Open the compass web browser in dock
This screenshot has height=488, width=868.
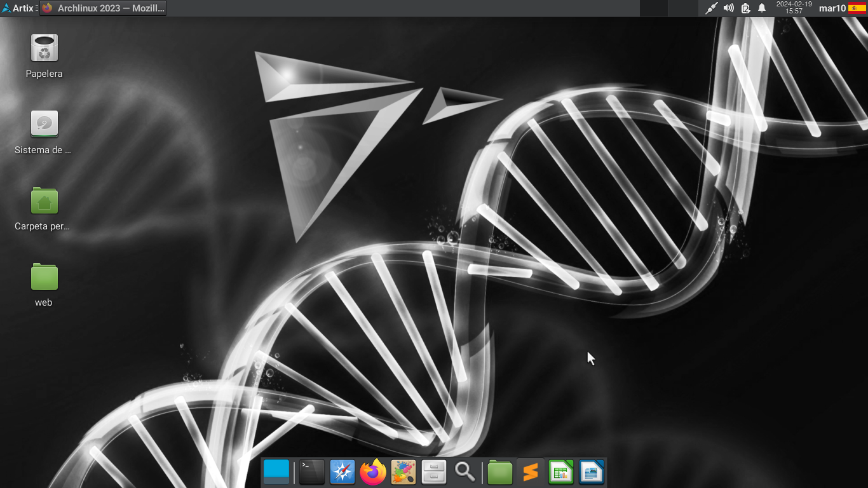click(342, 473)
